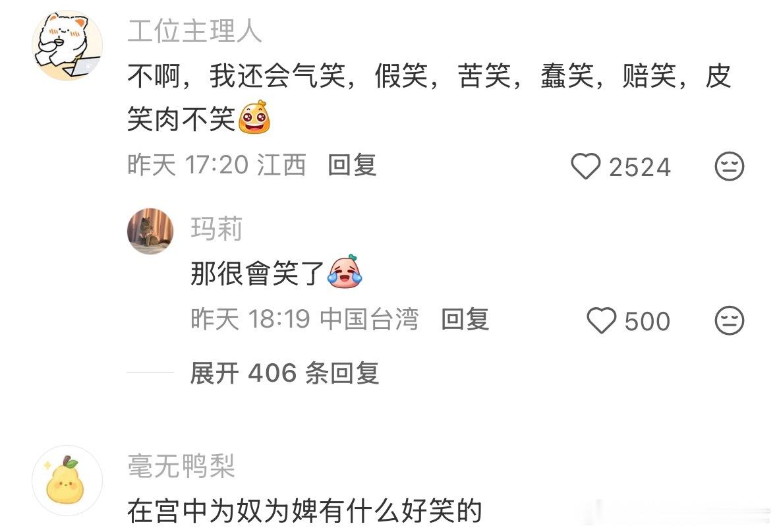Reply to 玛莉's comment
The width and height of the screenshot is (777, 532).
tap(465, 319)
